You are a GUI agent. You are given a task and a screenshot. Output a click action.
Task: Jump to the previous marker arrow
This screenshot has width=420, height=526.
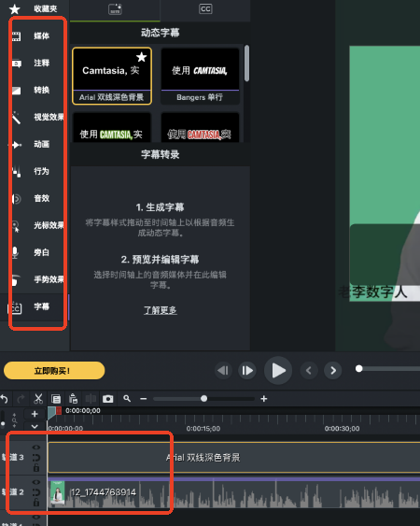[x=309, y=370]
